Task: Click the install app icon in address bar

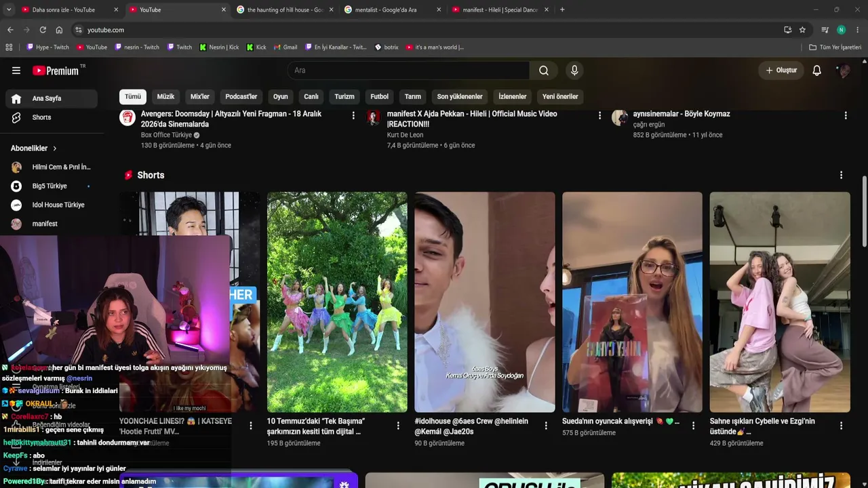Action: click(787, 30)
